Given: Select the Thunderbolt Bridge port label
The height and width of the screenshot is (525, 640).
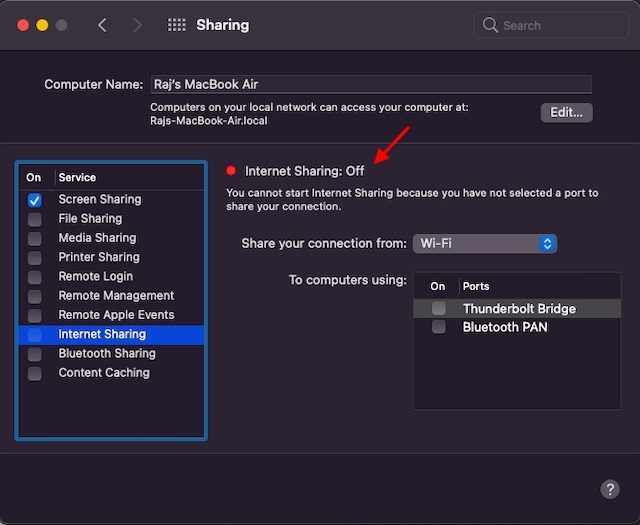Looking at the screenshot, I should click(519, 309).
